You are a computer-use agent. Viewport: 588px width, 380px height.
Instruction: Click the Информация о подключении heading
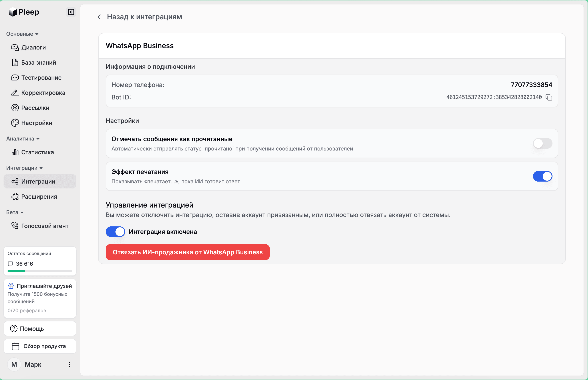tap(150, 67)
